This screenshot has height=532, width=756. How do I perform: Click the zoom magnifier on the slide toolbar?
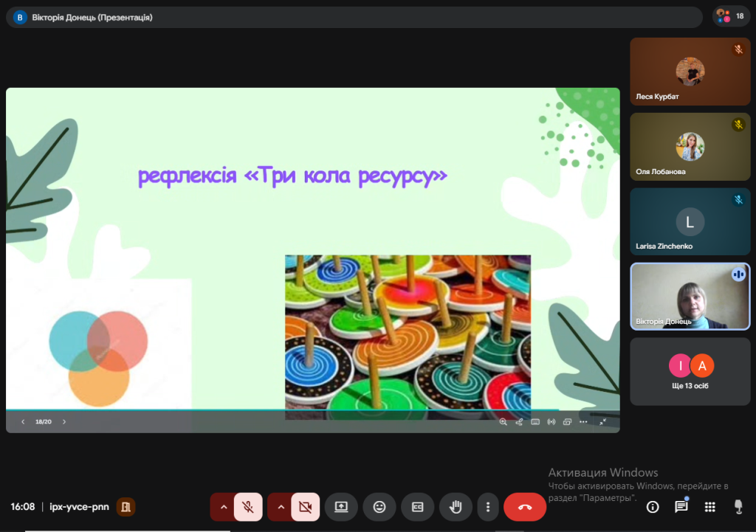point(503,422)
